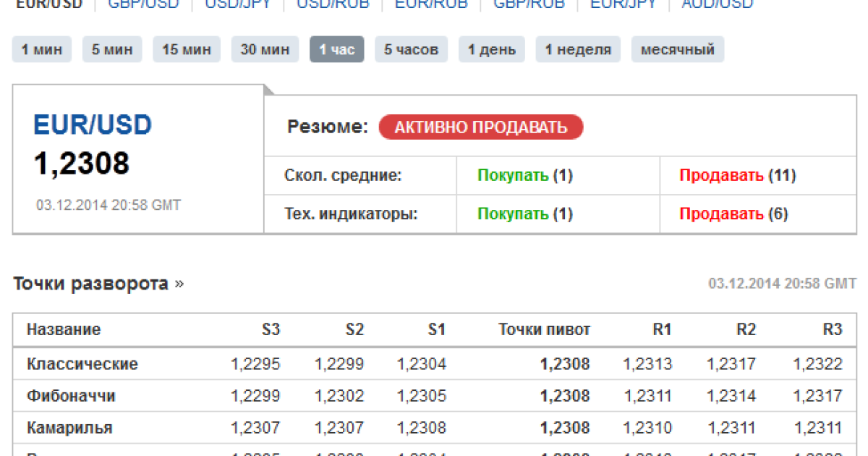This screenshot has width=868, height=456.
Task: Click the S1 column header
Action: click(436, 330)
